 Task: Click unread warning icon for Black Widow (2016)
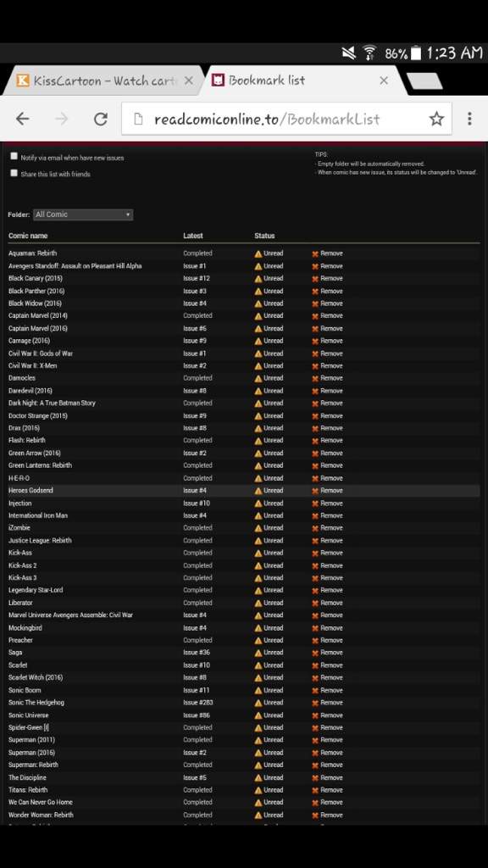[x=258, y=303]
